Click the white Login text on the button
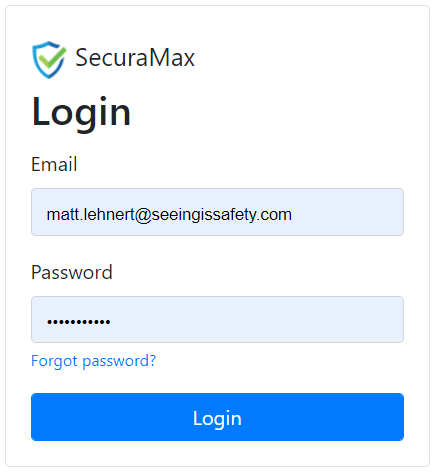 pyautogui.click(x=217, y=419)
